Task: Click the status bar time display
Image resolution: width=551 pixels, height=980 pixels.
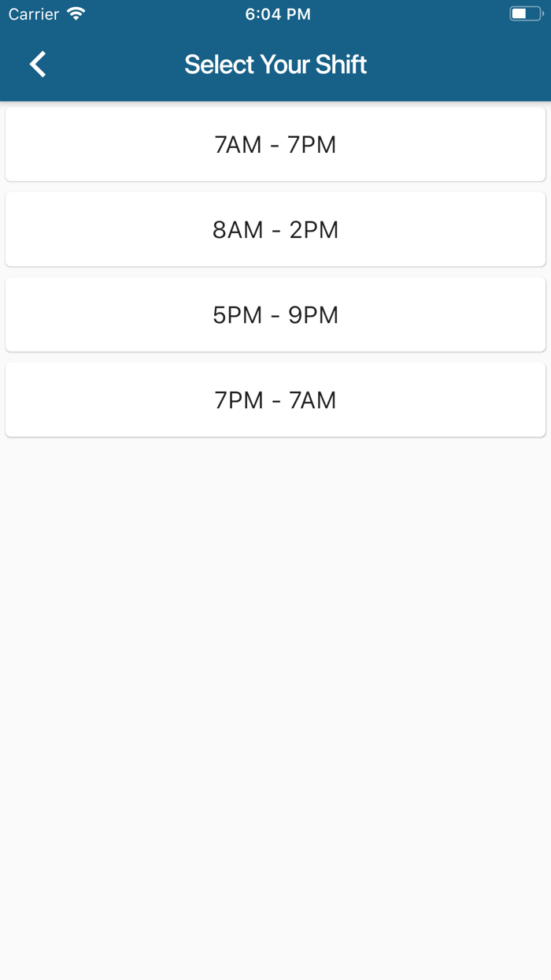Action: click(277, 13)
